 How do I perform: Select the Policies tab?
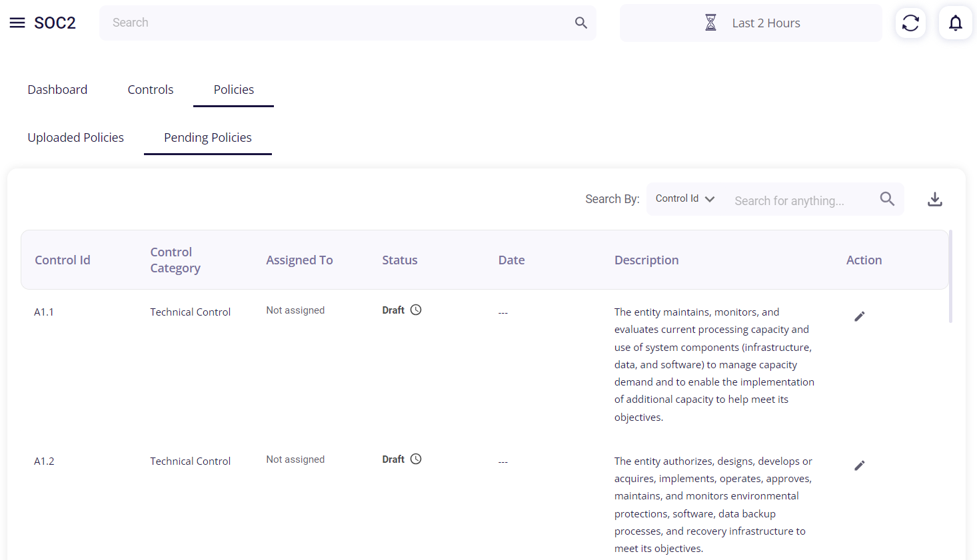point(233,89)
